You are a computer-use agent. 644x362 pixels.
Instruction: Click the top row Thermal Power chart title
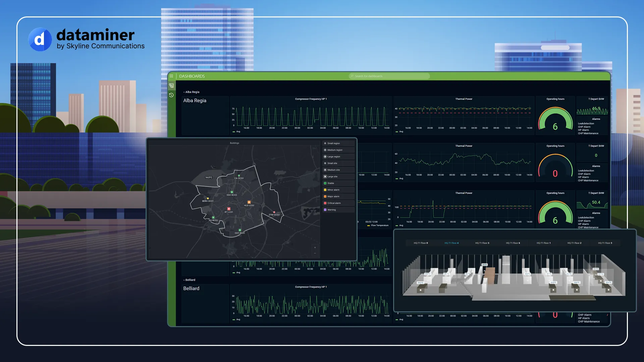click(464, 99)
